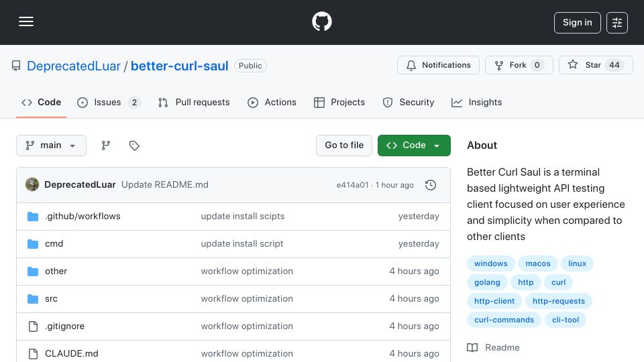Open the Pull requests tab
The width and height of the screenshot is (644, 362).
click(194, 102)
